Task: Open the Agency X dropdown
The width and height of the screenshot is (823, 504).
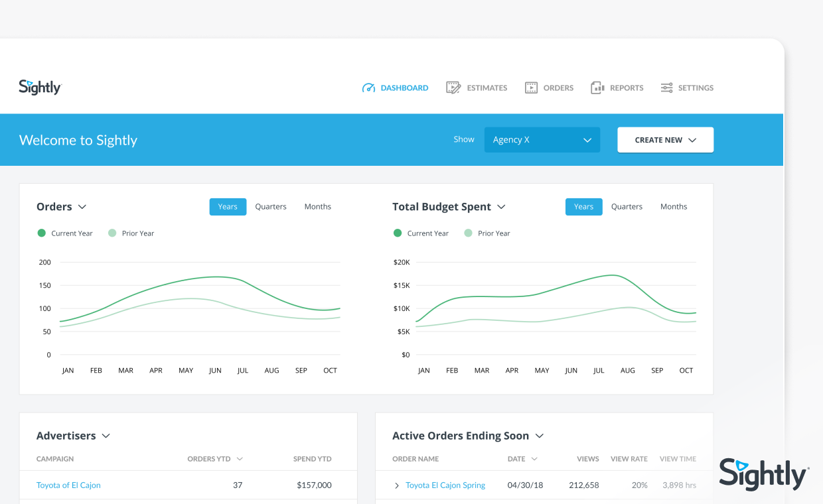Action: pyautogui.click(x=542, y=140)
